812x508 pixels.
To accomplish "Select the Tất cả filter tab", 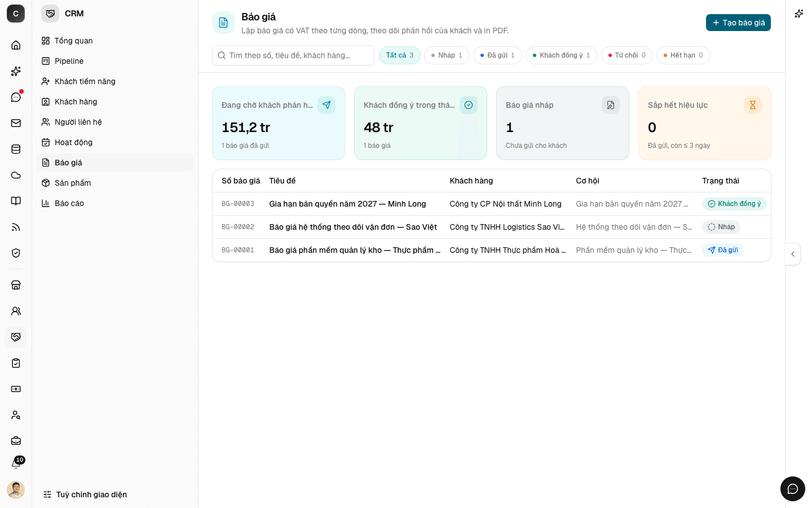I will click(400, 55).
